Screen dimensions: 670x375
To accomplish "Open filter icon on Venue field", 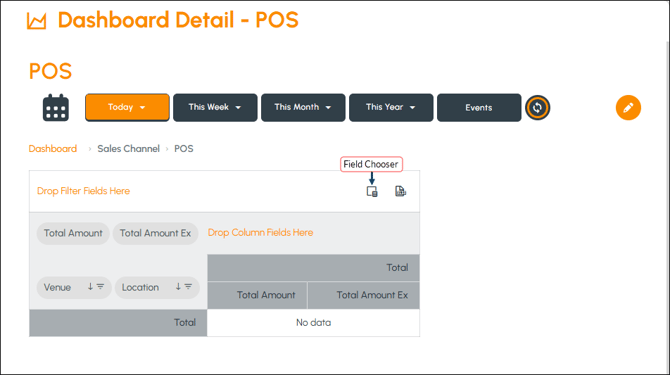I will click(100, 287).
